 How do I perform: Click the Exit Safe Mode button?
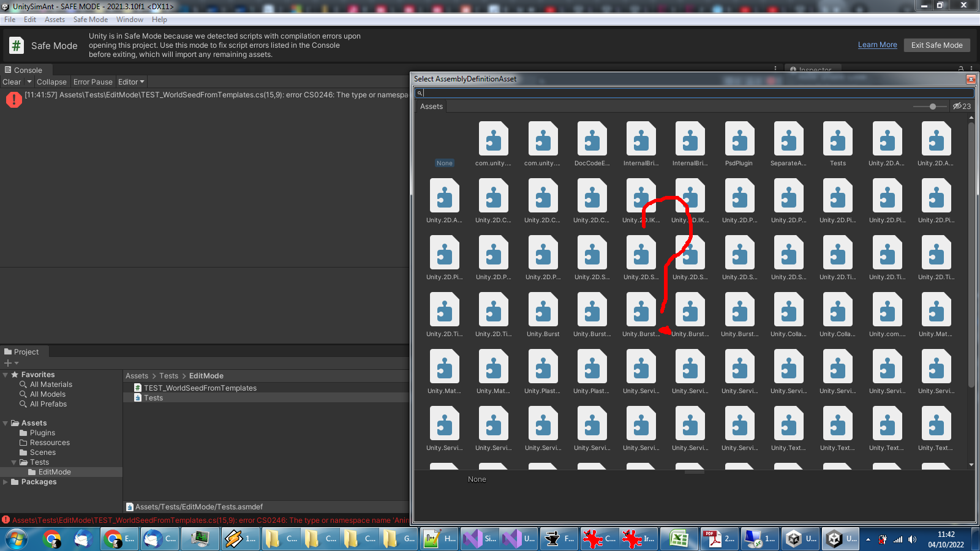tap(937, 45)
